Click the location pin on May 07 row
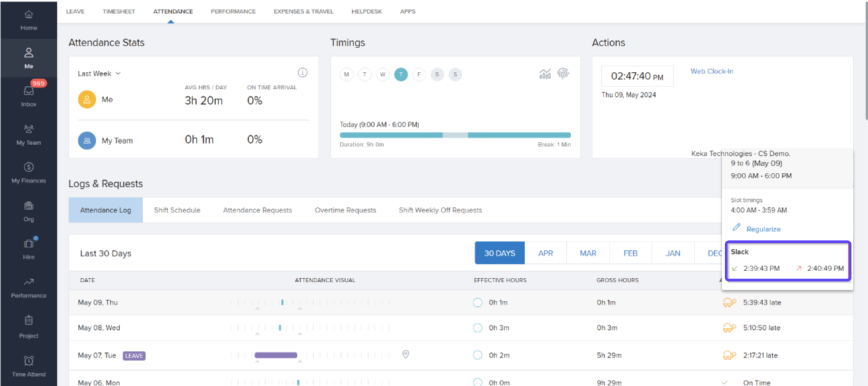This screenshot has height=386, width=868. [x=406, y=355]
